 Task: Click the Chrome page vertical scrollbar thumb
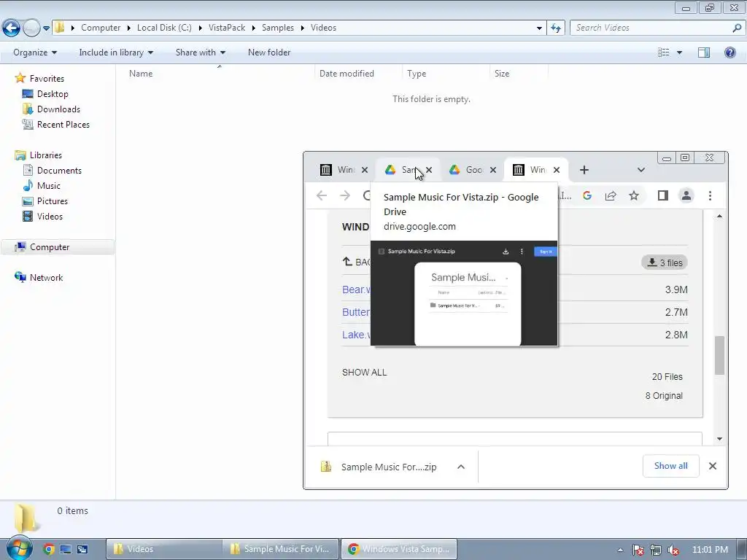(x=719, y=355)
